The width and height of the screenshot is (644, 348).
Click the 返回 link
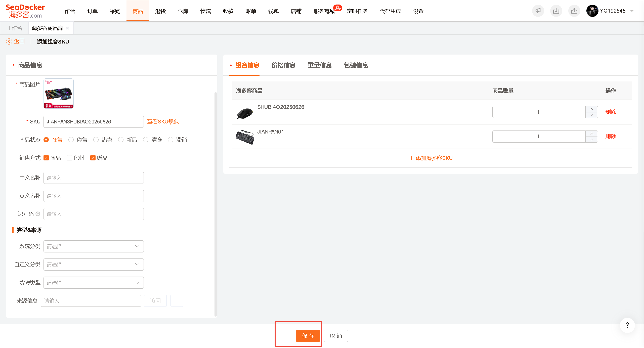19,41
